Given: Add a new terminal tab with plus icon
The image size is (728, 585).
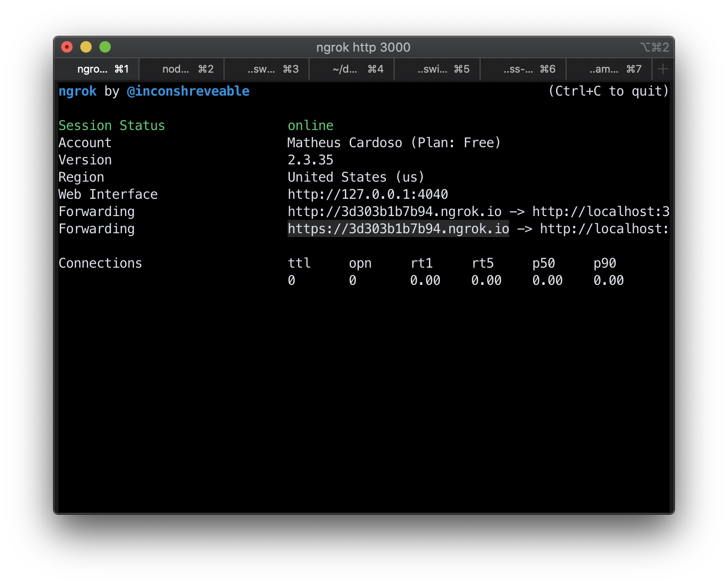Looking at the screenshot, I should [663, 69].
